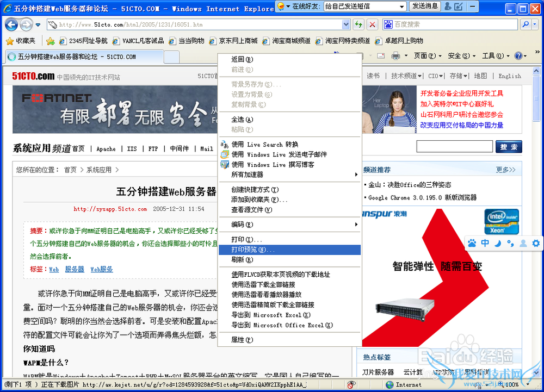Image resolution: width=544 pixels, height=392 pixels.
Task: Click the search magnifier button
Action: (x=526, y=24)
